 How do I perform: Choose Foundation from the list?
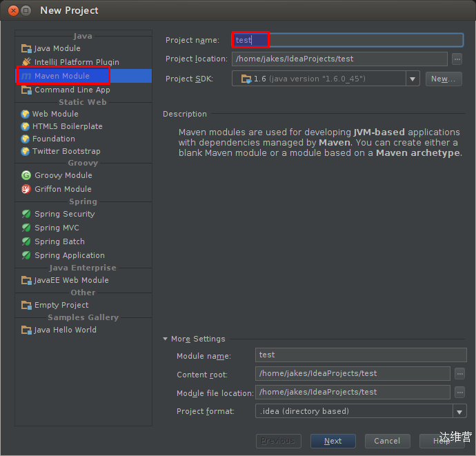pos(83,139)
